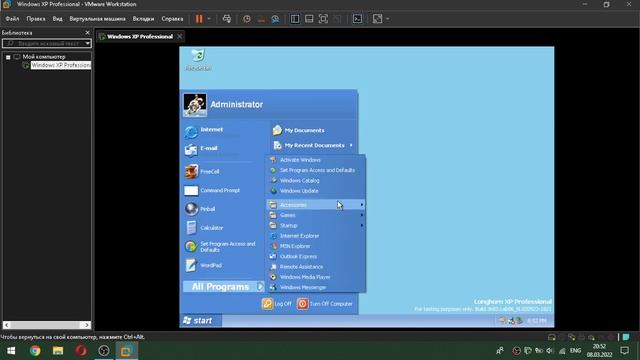The image size is (640, 360).
Task: Send Ctrl+Alt+Del via the toolbar icon
Action: pos(227,19)
